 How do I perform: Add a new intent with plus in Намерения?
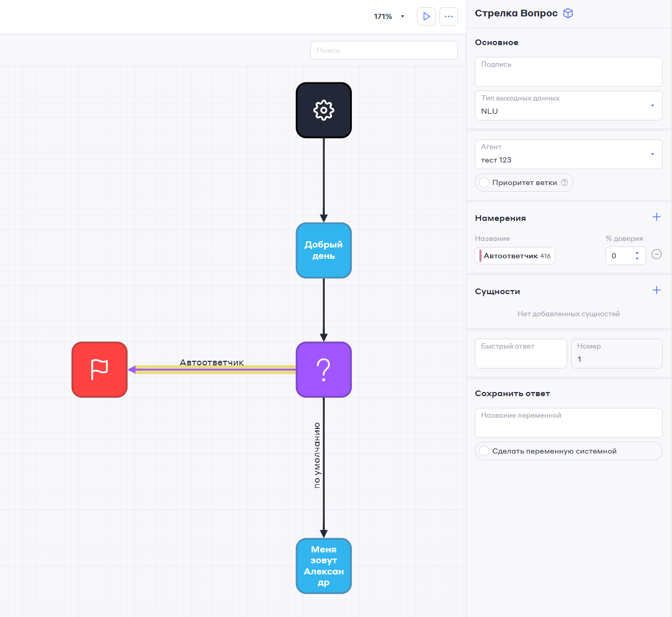(657, 217)
